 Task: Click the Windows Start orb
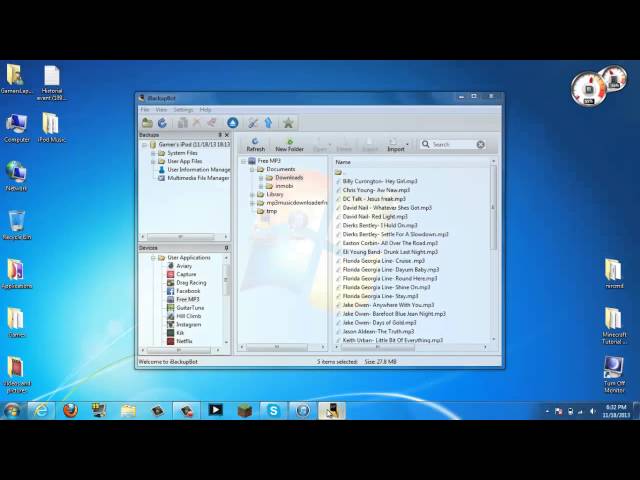[12, 410]
